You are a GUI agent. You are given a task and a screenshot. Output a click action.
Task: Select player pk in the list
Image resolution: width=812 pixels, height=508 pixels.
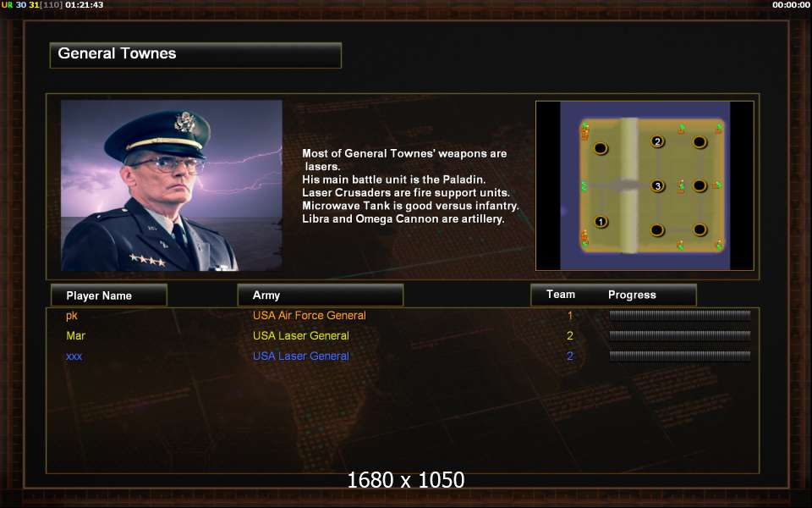(72, 315)
